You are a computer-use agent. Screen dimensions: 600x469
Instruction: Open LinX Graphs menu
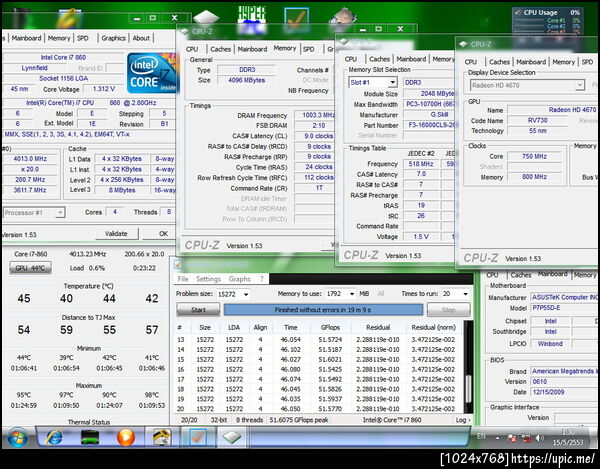tap(240, 279)
